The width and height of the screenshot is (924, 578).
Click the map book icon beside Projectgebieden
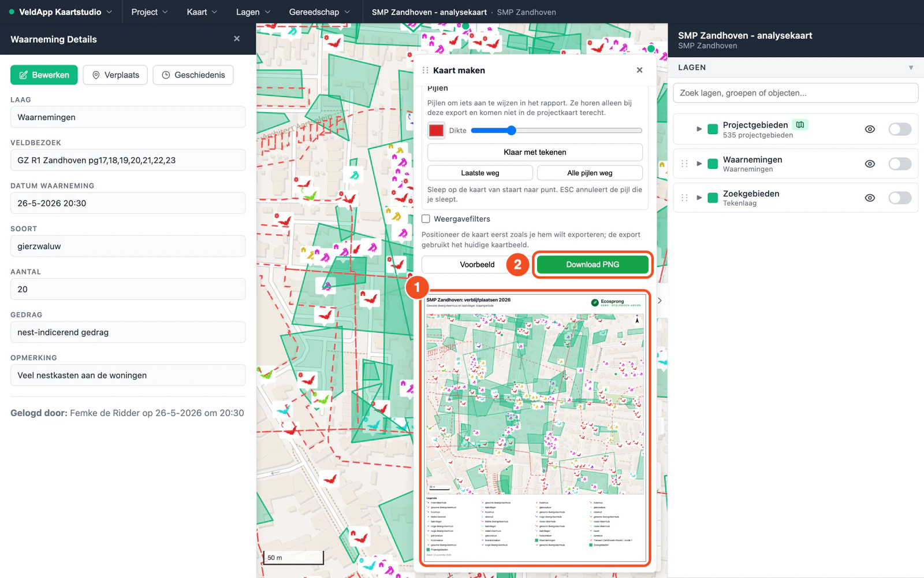(800, 125)
